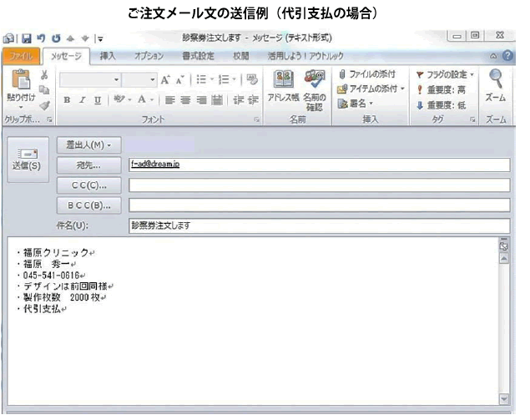Open the From (差出人) dropdown button
The height and width of the screenshot is (420, 530).
pyautogui.click(x=88, y=145)
